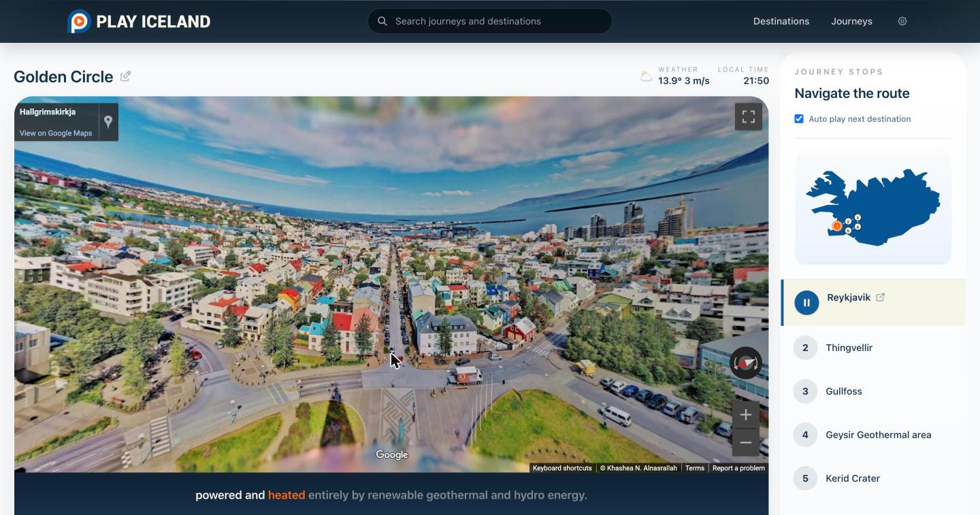
Task: Zoom out the street view
Action: click(746, 442)
